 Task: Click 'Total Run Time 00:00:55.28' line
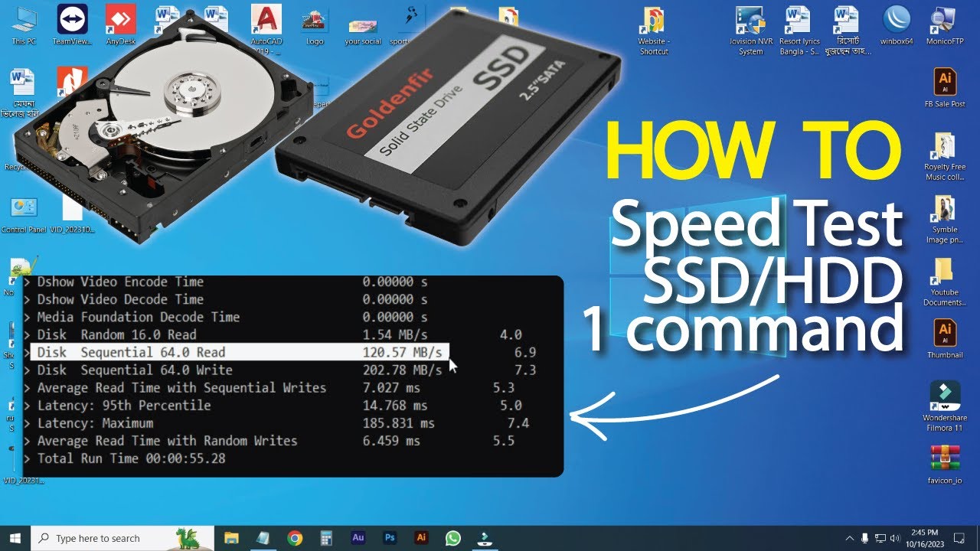pos(132,458)
